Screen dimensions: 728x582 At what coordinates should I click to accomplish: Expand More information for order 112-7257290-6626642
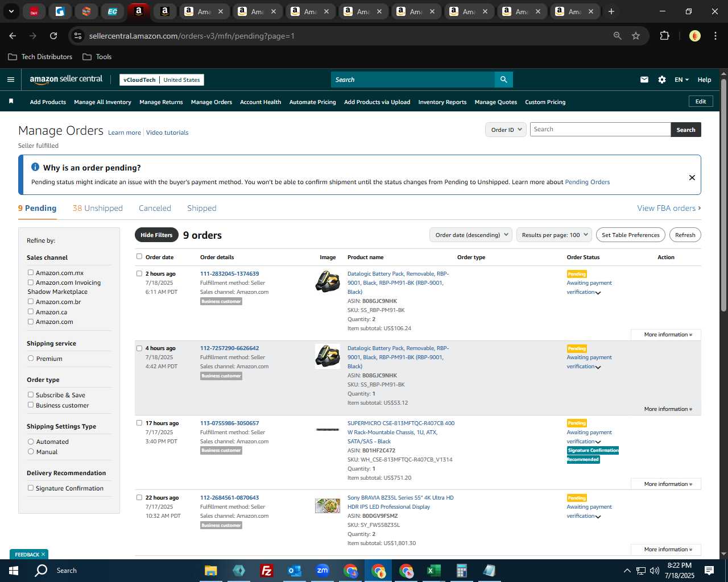666,409
